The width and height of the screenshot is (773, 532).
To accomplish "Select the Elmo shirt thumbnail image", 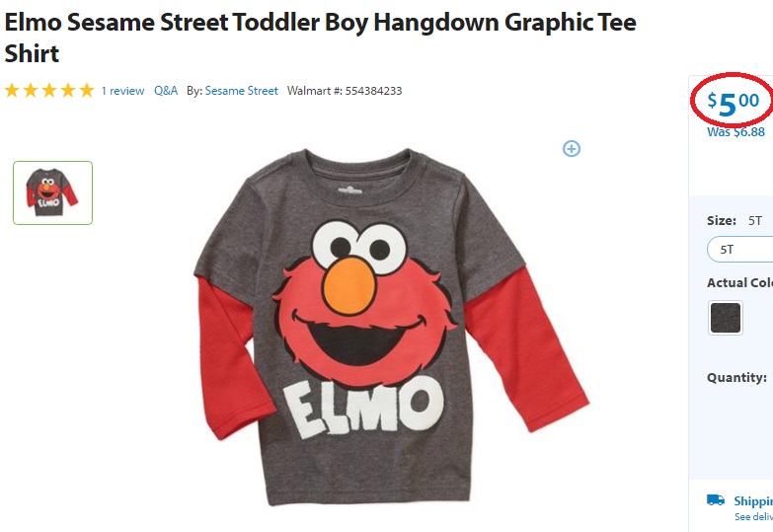I will (52, 192).
